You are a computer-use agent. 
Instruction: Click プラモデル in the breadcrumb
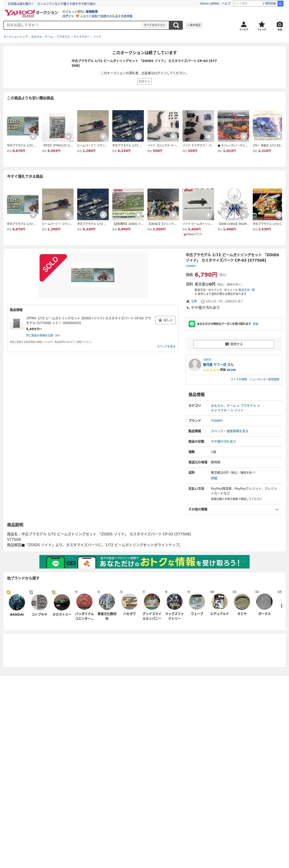pyautogui.click(x=63, y=37)
